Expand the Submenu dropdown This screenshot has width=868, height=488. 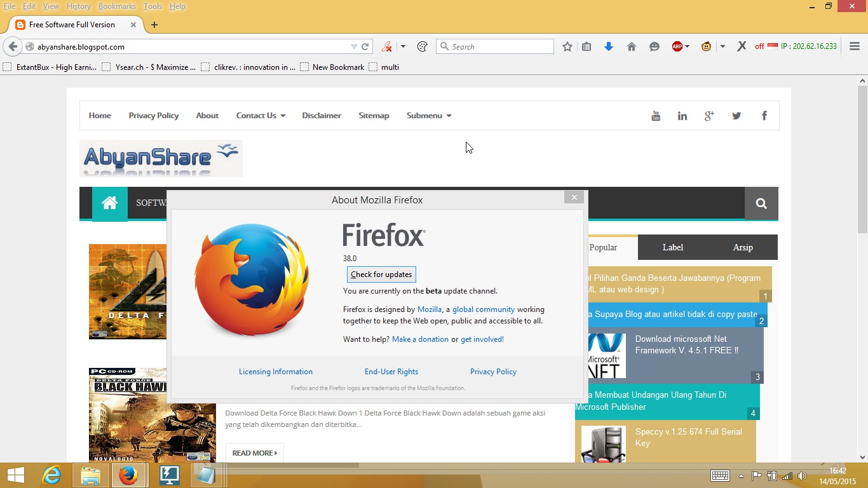click(x=429, y=116)
